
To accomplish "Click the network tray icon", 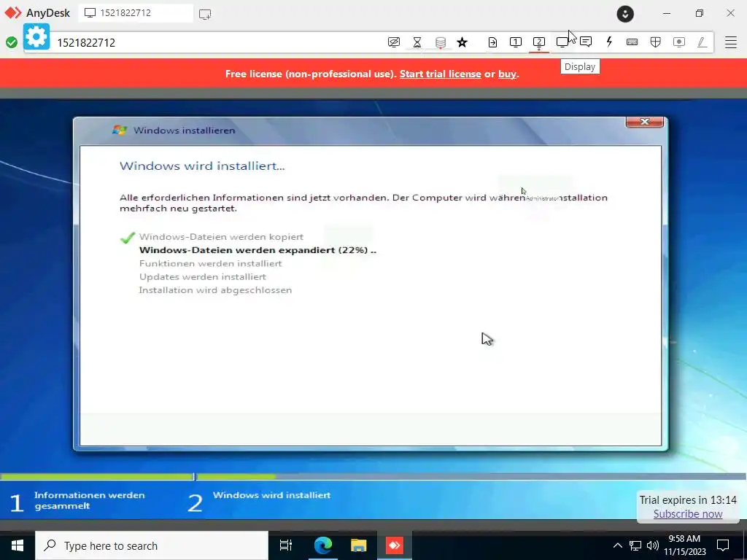I will click(635, 545).
